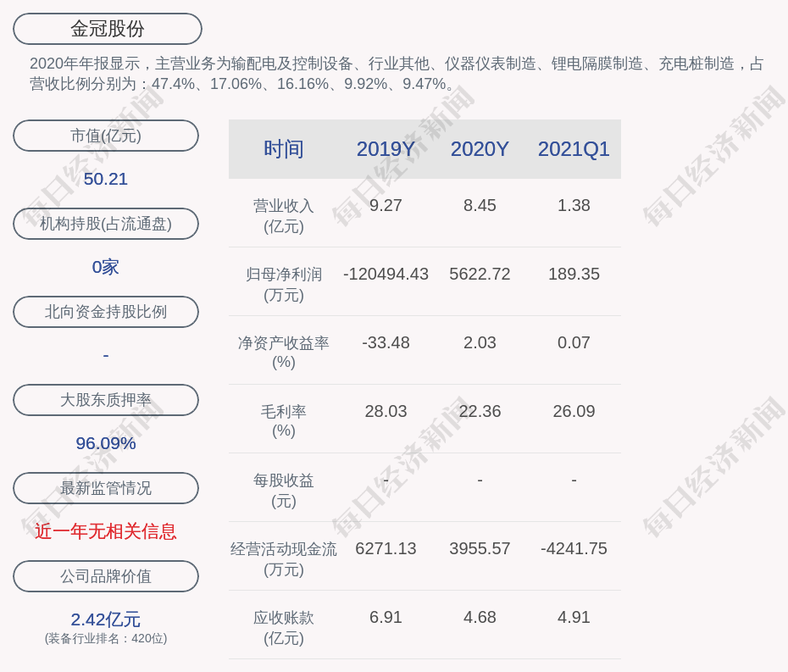The width and height of the screenshot is (788, 672).
Task: Click the red 近一年无相关信息 text
Action: point(106,531)
